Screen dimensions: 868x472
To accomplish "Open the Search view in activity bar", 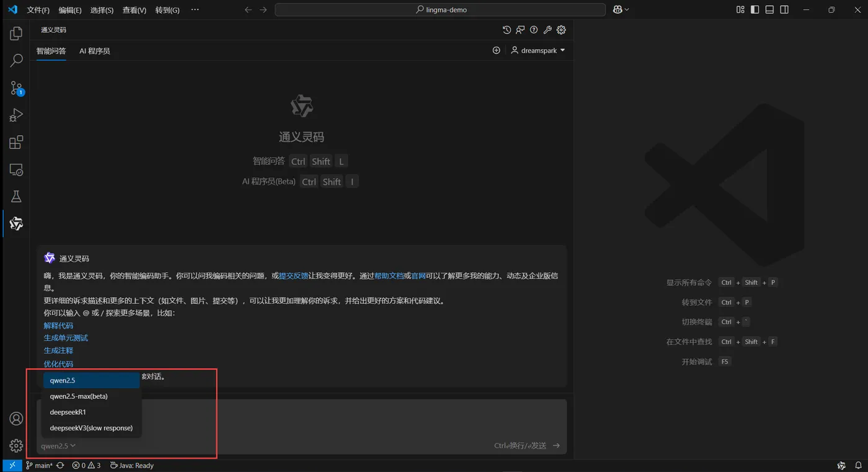I will 16,60.
